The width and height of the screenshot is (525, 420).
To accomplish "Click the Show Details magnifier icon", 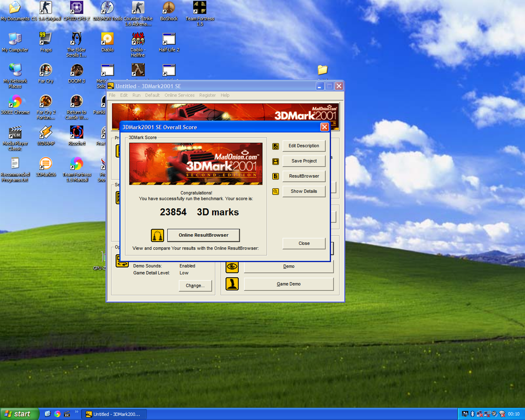I will tap(276, 191).
